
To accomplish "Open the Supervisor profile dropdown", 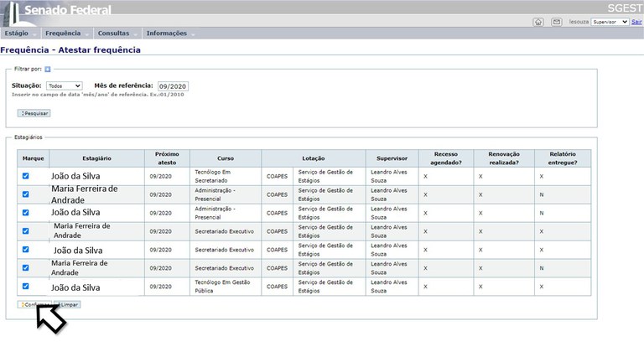I will (x=610, y=22).
